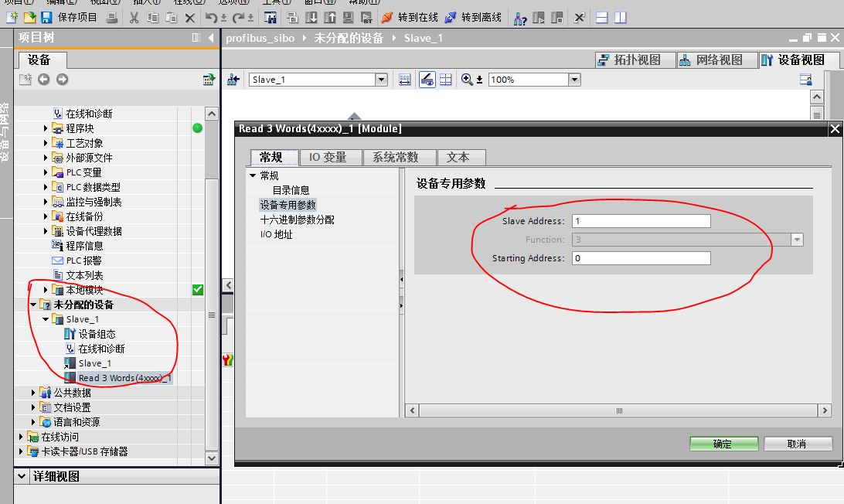Confirm the dialog with 确定
This screenshot has height=504, width=844.
click(723, 444)
